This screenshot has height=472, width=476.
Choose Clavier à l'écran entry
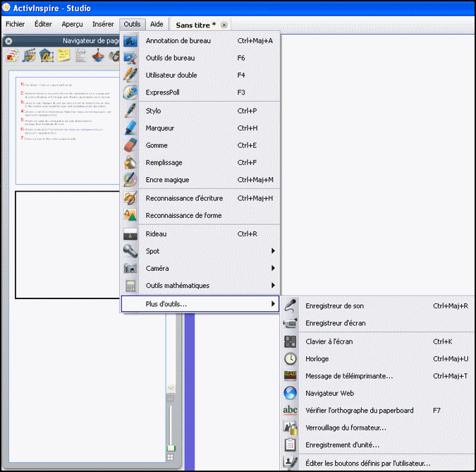point(378,341)
